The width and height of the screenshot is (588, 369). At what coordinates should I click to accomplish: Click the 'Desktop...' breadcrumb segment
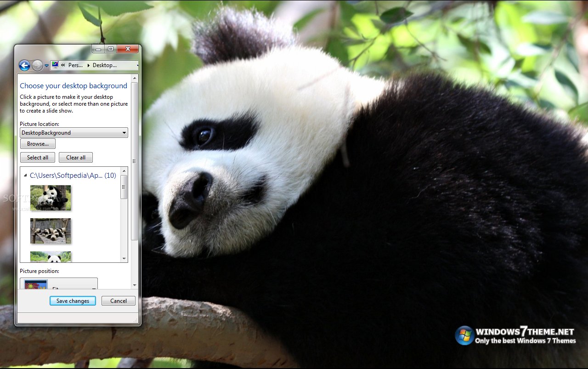[x=105, y=65]
